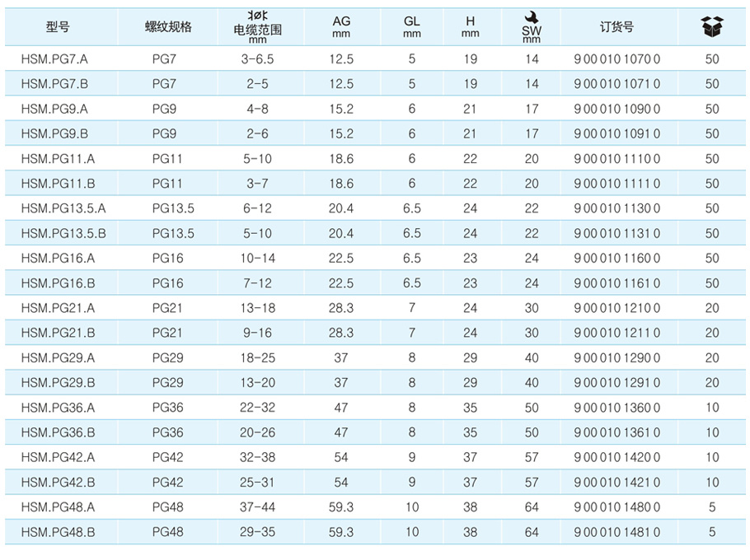The image size is (750, 560).
Task: Select the 型号 column header
Action: point(58,26)
